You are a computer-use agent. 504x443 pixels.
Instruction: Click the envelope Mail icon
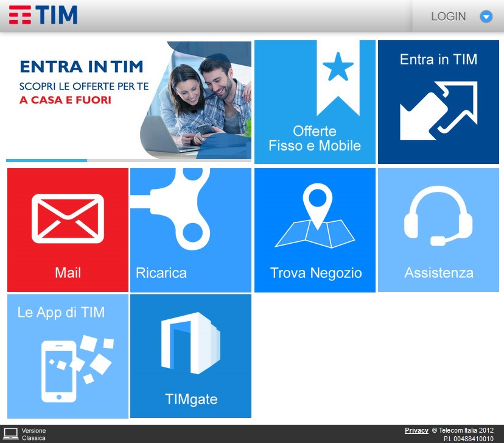click(x=68, y=218)
